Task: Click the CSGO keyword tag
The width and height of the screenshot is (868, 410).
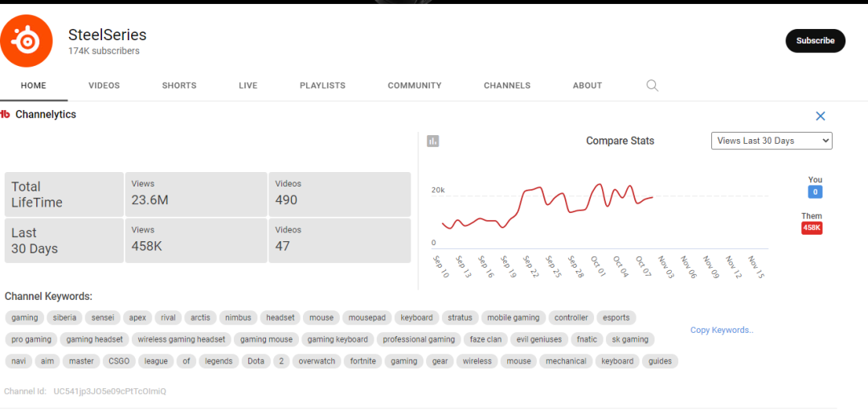Action: tap(119, 361)
